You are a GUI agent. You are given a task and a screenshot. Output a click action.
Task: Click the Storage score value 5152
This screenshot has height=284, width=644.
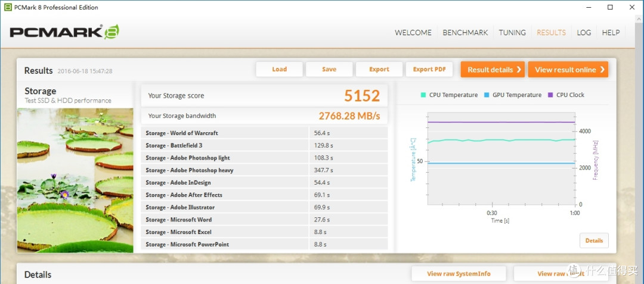[362, 95]
